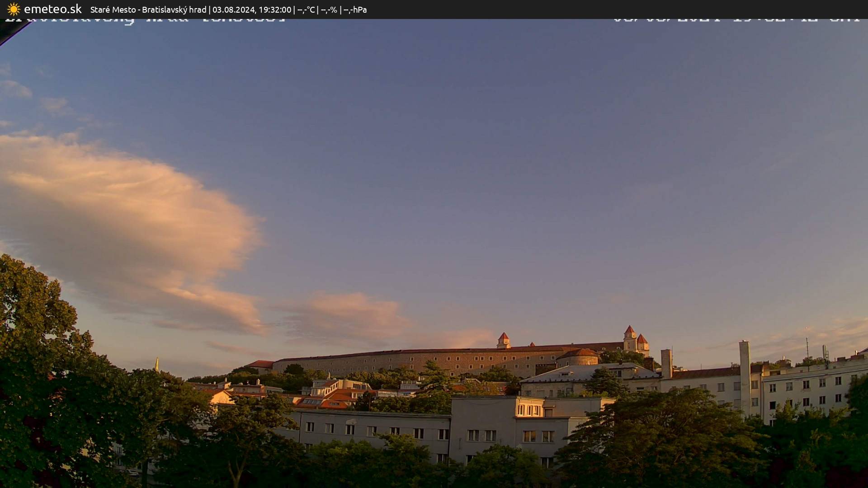Click the temperature reading --,-°C
Screen dimensions: 868x488
pyautogui.click(x=306, y=9)
